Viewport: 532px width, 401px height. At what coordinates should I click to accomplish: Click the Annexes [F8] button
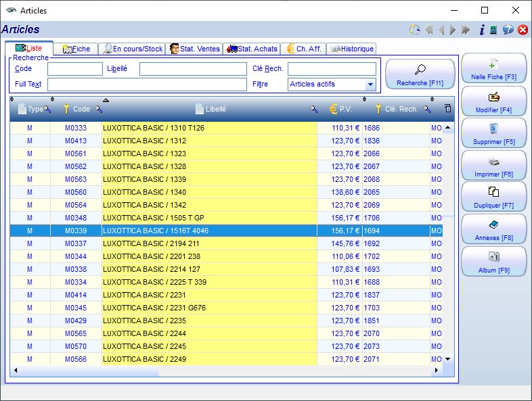point(493,229)
